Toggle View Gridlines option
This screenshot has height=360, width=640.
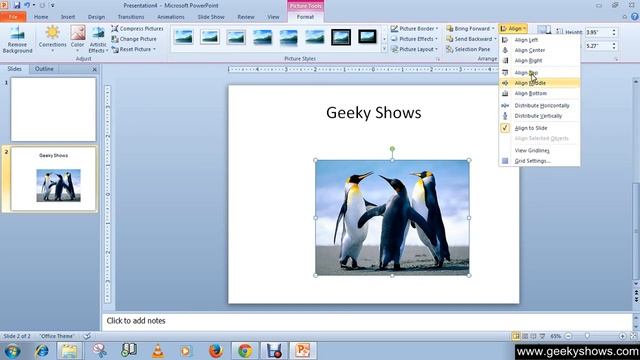click(539, 150)
